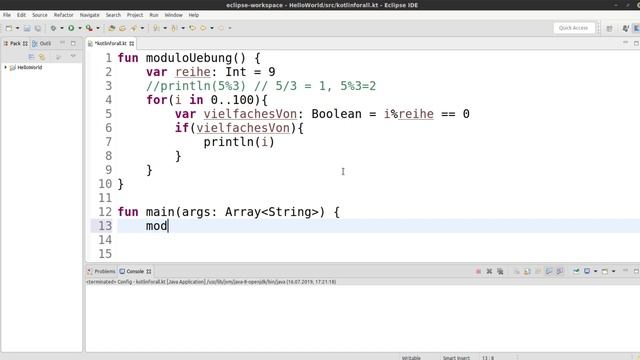Run the program with green Run button
The image size is (640, 360).
click(71, 28)
